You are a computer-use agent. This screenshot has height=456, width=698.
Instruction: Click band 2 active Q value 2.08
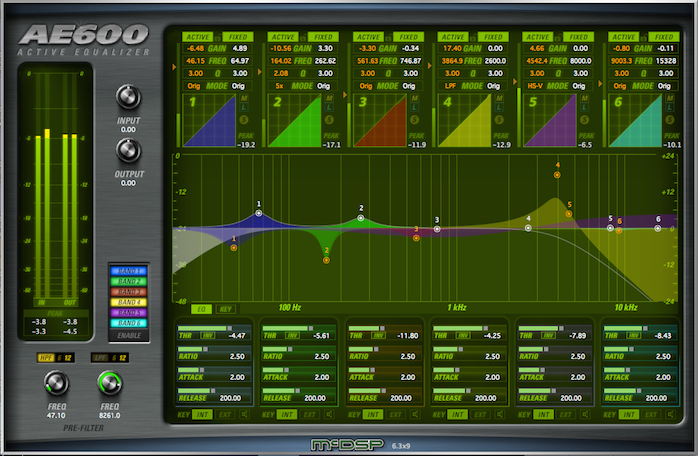point(280,73)
